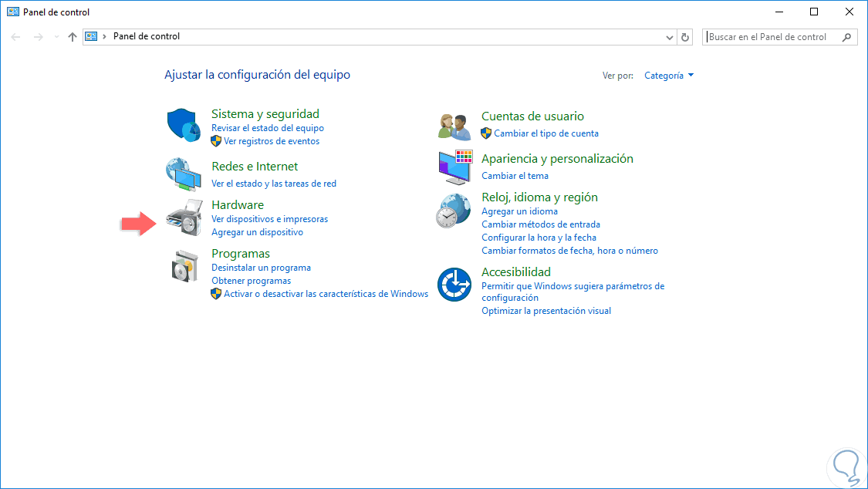Image resolution: width=868 pixels, height=489 pixels.
Task: Open the Redes e Internet globe icon
Action: tap(184, 175)
